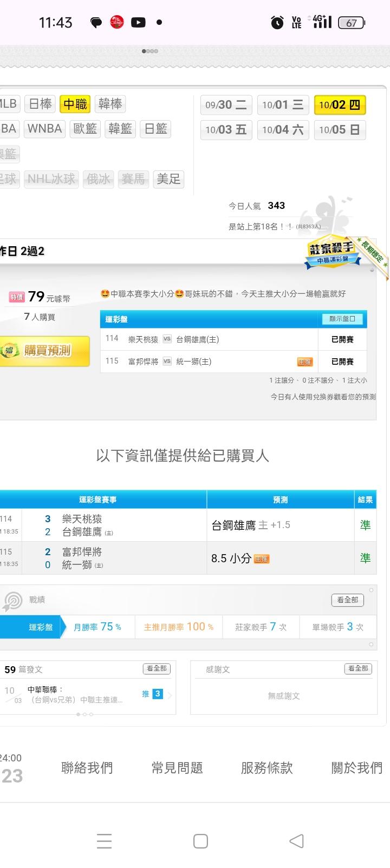The height and width of the screenshot is (868, 390).
Task: Click the 特價 price tag icon
Action: [x=17, y=297]
